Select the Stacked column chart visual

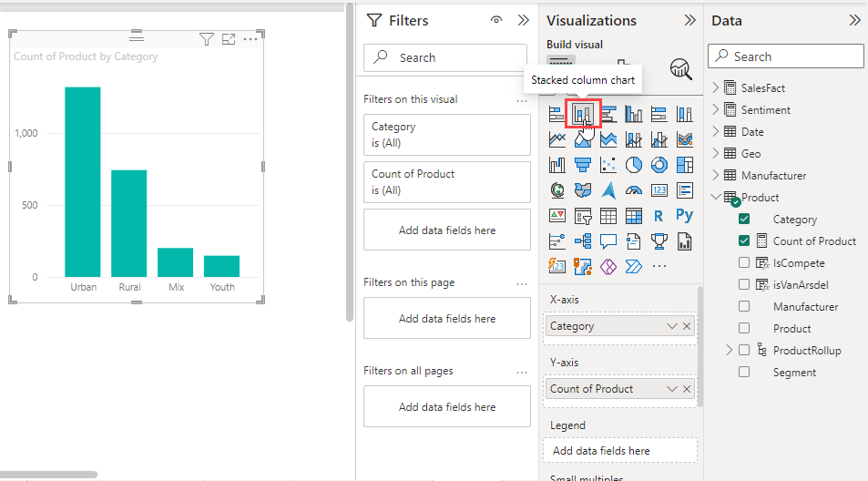click(582, 114)
